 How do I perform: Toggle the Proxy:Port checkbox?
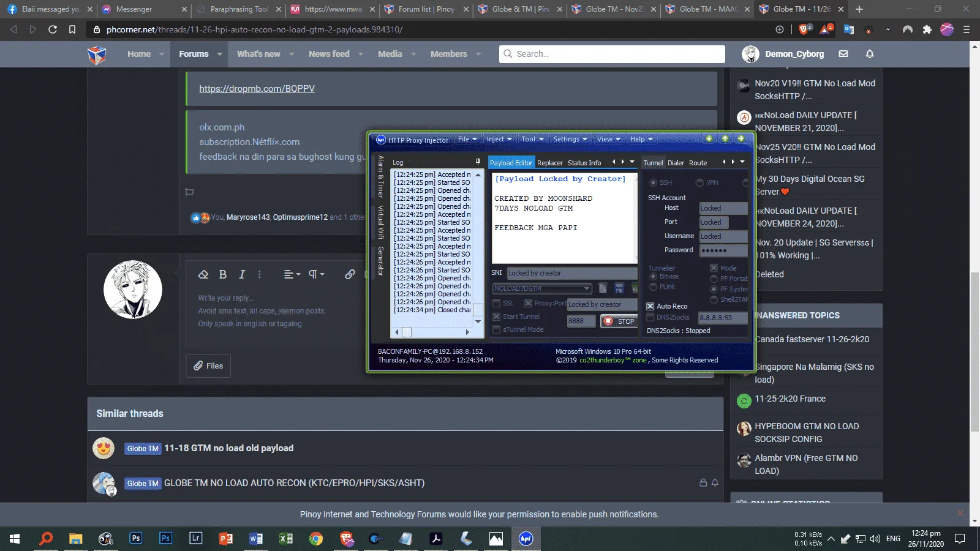tap(528, 304)
